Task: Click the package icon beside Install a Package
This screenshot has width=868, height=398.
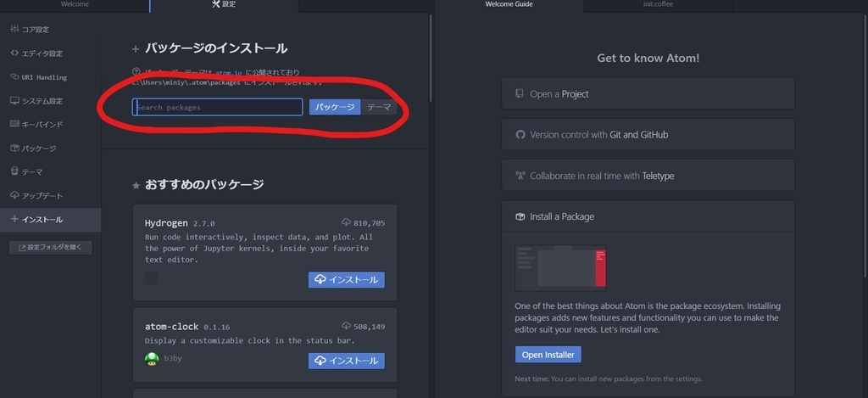Action: pos(520,216)
